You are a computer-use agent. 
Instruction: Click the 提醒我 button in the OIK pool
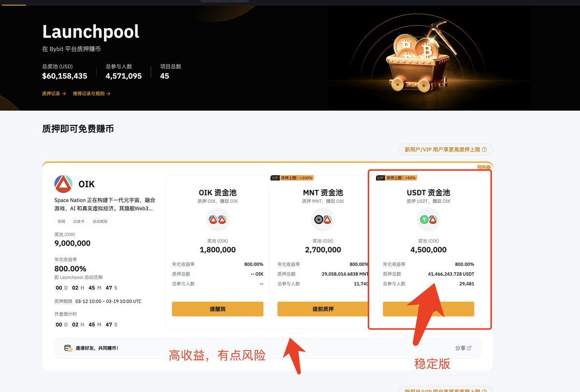pos(217,309)
